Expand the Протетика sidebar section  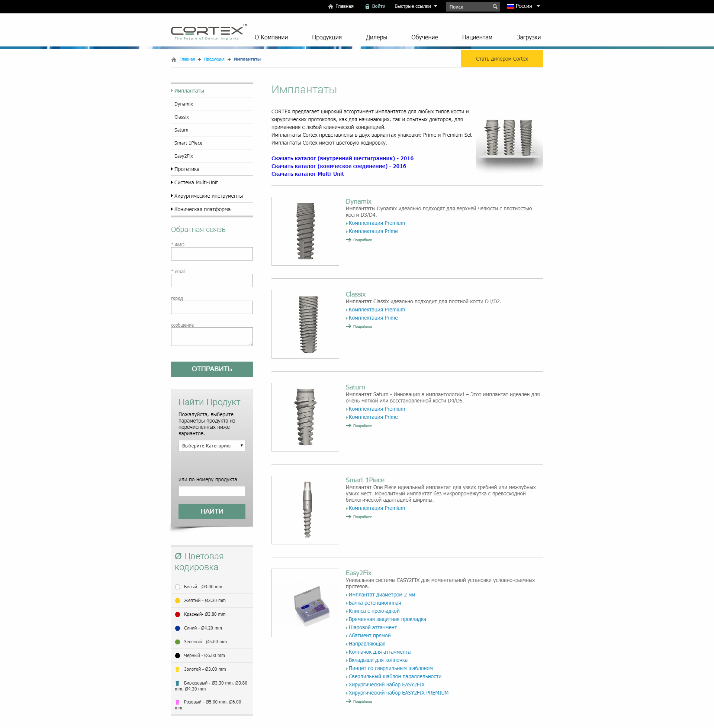click(x=186, y=169)
